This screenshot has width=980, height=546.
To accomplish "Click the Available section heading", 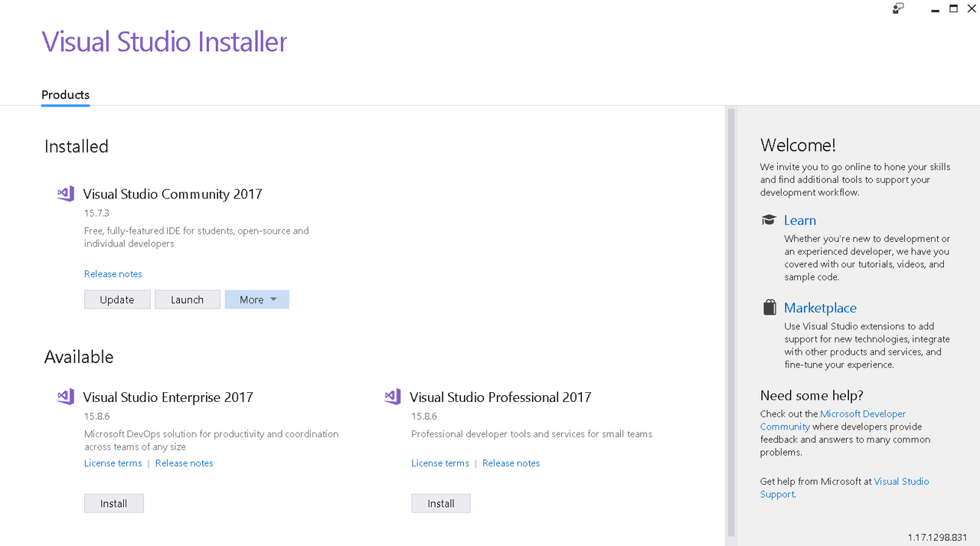I will (x=79, y=357).
